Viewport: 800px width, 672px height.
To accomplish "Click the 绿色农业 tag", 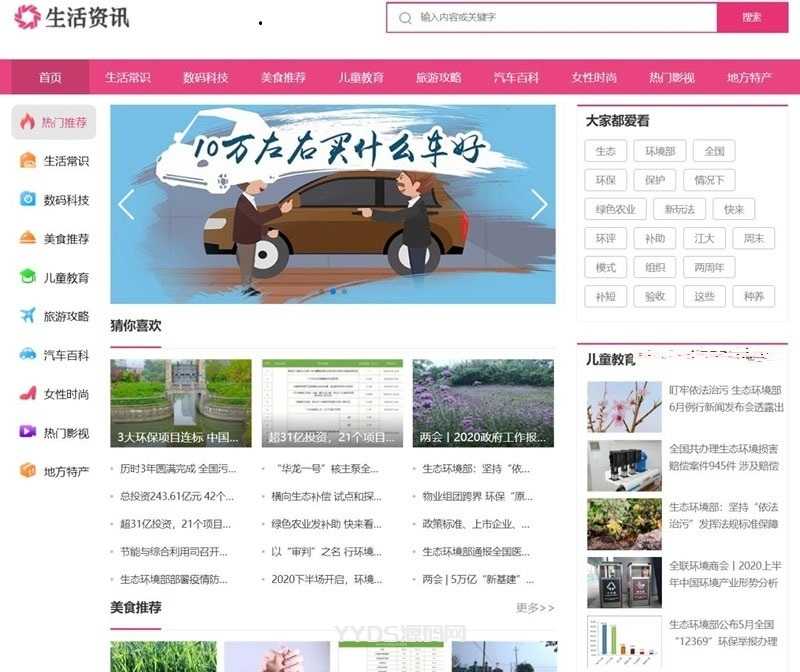I will [615, 209].
